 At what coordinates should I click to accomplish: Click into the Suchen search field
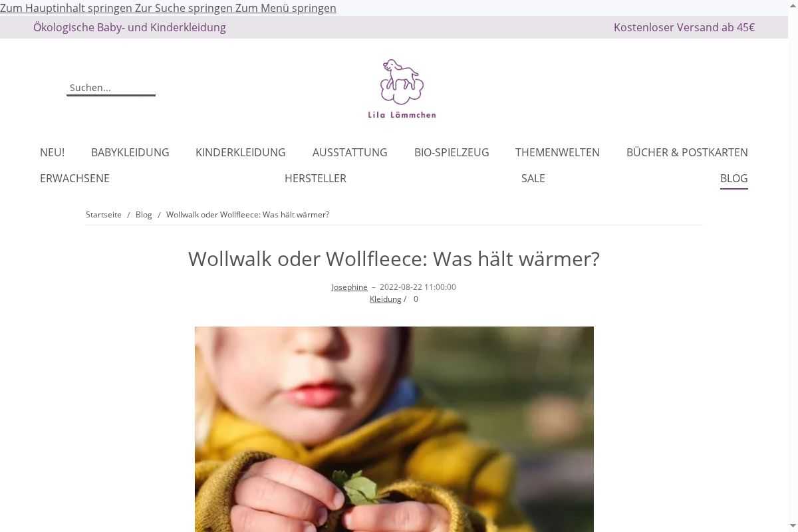click(111, 88)
